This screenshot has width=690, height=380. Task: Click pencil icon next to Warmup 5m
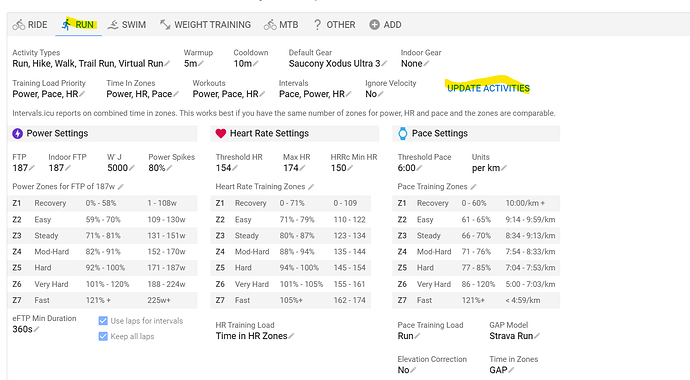[x=201, y=64]
